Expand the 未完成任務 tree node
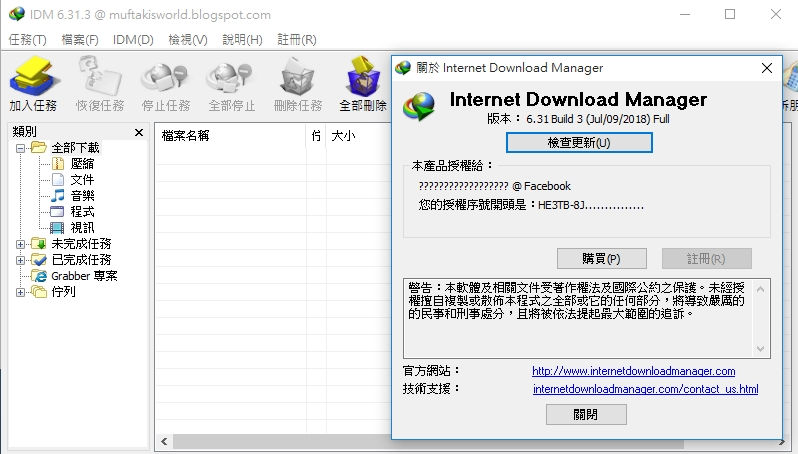 click(x=20, y=244)
